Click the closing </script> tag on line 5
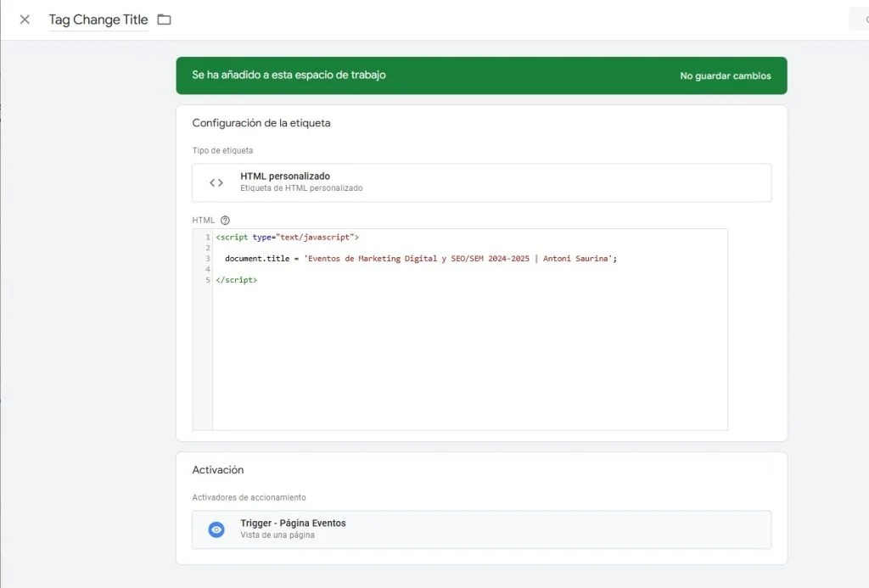 point(235,279)
